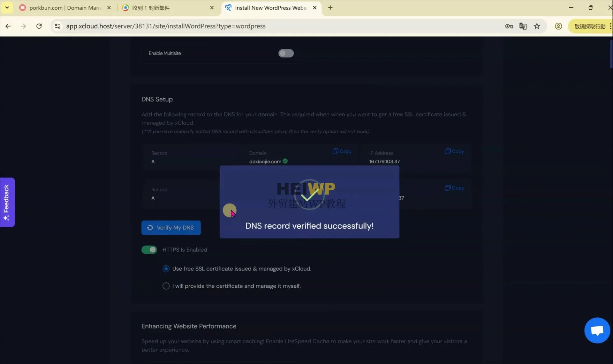Open the site chat support bubble
This screenshot has height=364, width=613.
coord(597,330)
